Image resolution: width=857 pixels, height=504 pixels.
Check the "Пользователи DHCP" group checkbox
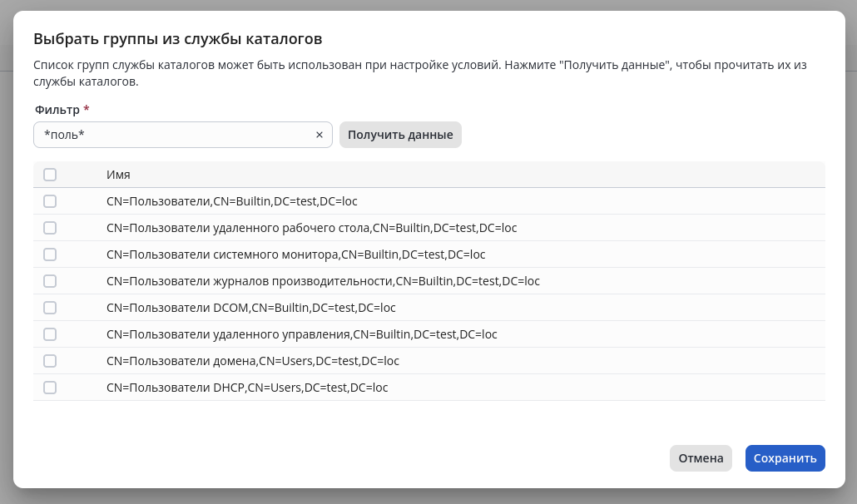(50, 388)
